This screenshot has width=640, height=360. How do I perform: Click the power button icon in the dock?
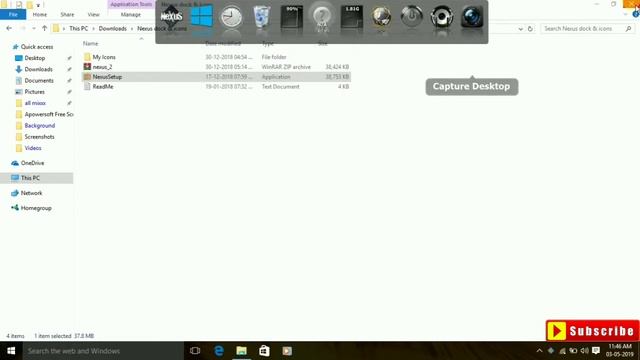point(411,17)
